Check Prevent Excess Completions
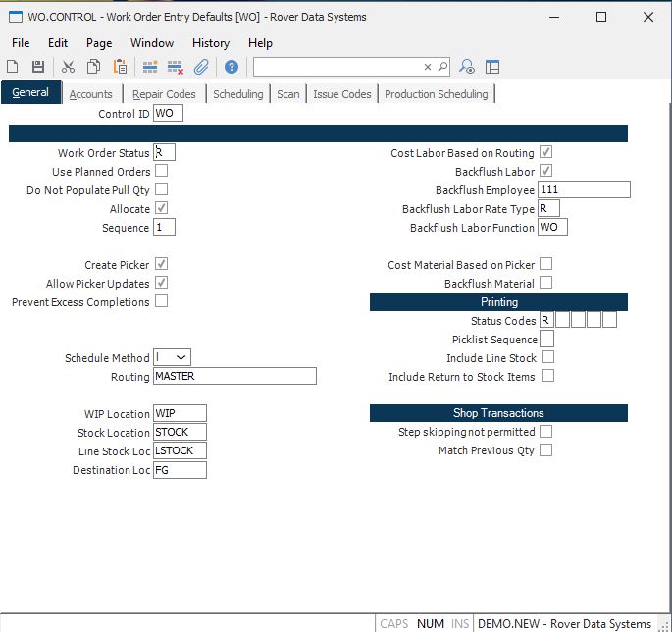Viewport: 672px width, 632px height. coord(161,301)
